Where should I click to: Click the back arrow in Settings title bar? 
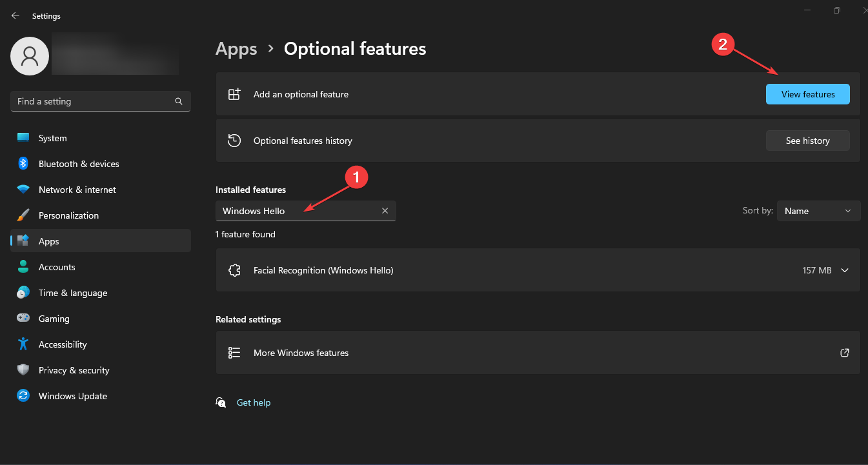15,15
